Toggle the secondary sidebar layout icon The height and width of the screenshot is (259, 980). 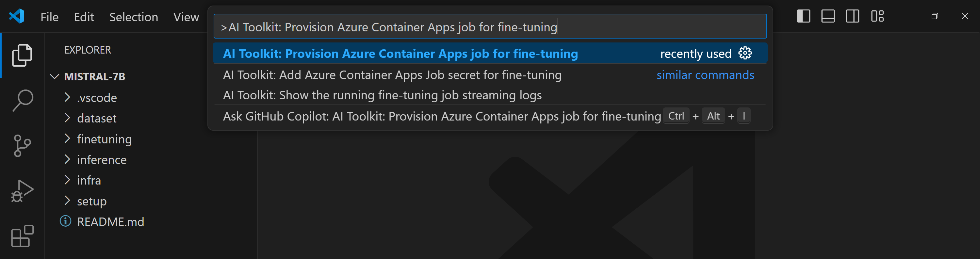point(852,16)
